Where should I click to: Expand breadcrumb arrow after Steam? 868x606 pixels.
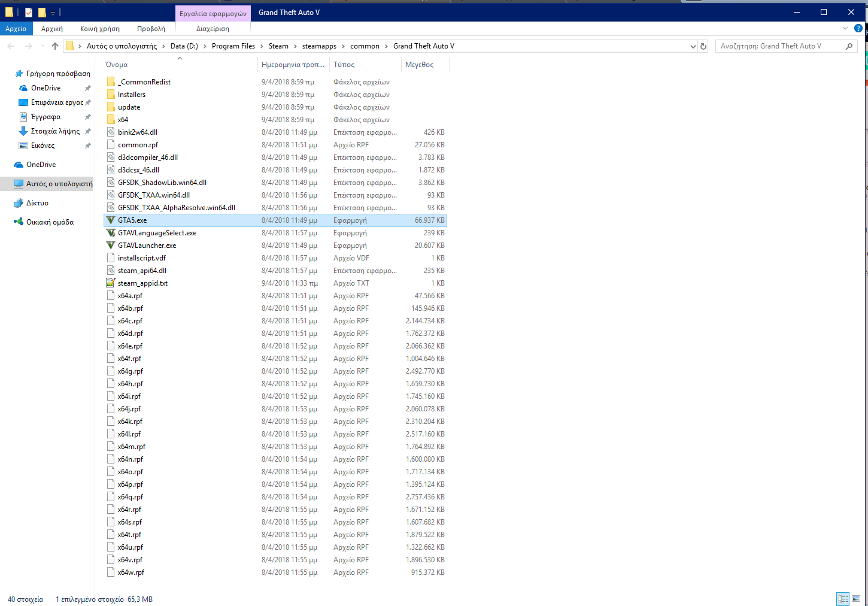coord(295,46)
